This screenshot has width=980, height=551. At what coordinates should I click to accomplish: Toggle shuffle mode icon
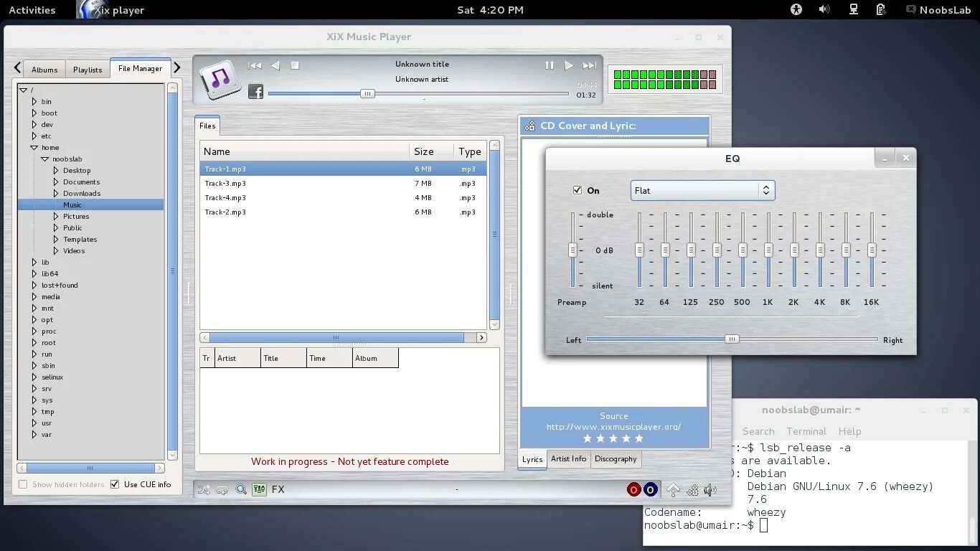click(204, 490)
